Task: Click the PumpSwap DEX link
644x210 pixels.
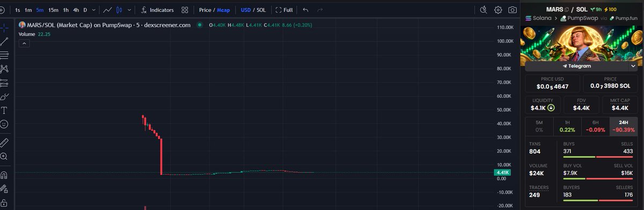Action: coord(580,18)
